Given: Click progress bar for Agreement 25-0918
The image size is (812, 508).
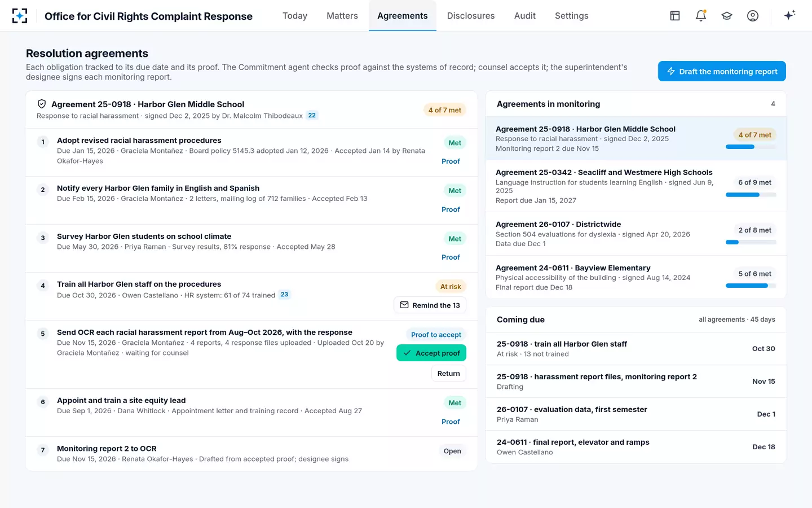Looking at the screenshot, I should (751, 147).
